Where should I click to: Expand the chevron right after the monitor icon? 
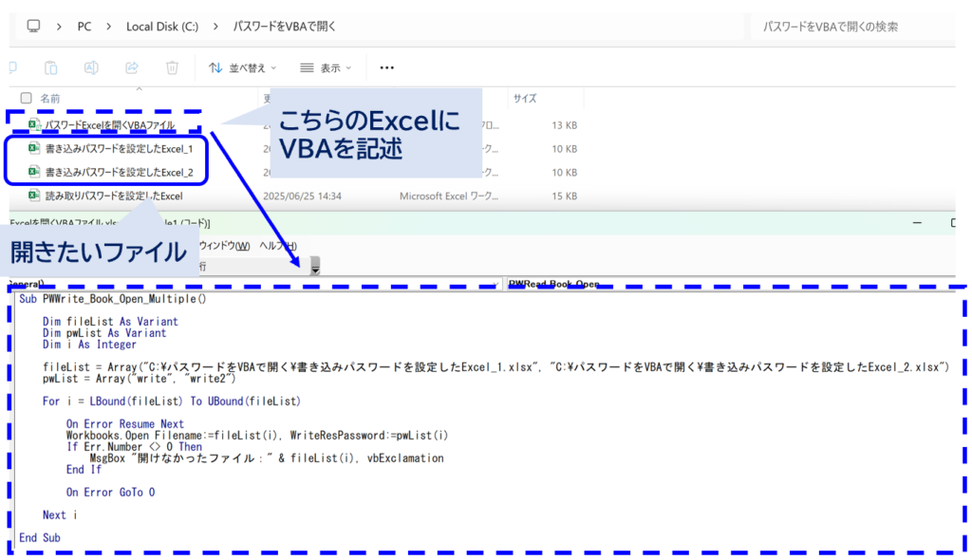tap(59, 27)
